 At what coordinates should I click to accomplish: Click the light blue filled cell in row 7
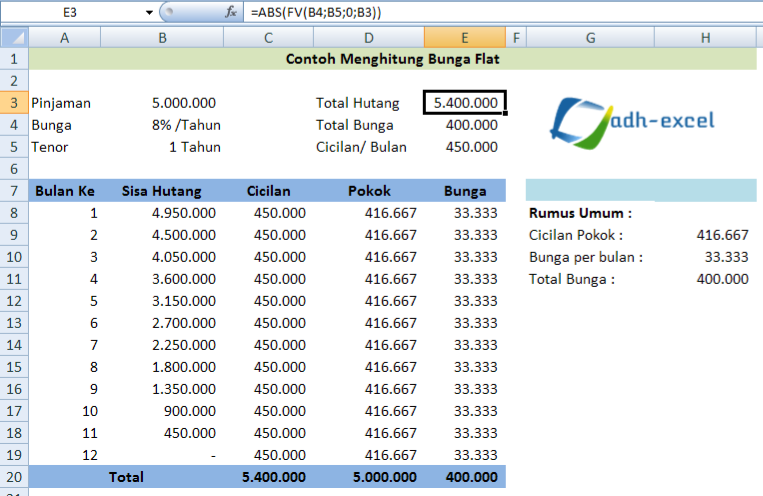[640, 191]
